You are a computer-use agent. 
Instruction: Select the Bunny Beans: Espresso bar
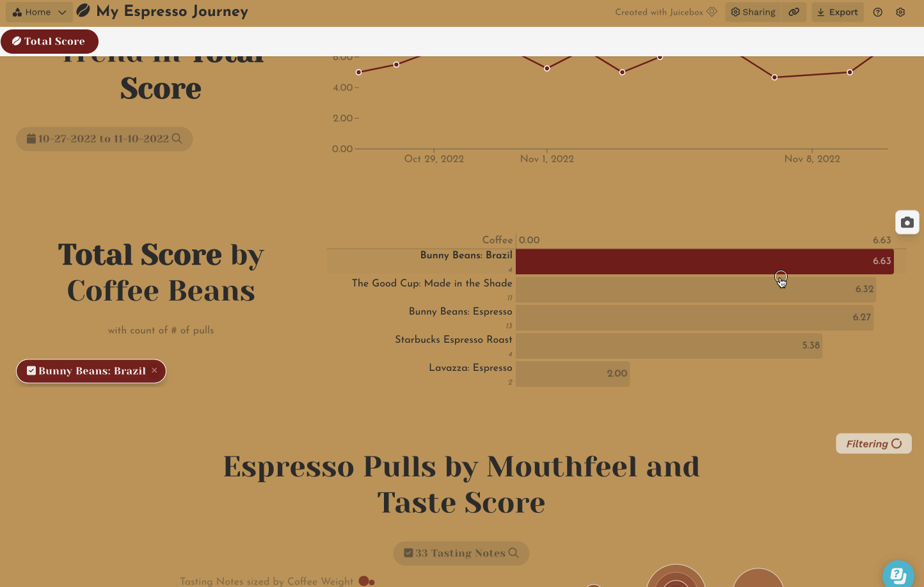click(x=694, y=318)
